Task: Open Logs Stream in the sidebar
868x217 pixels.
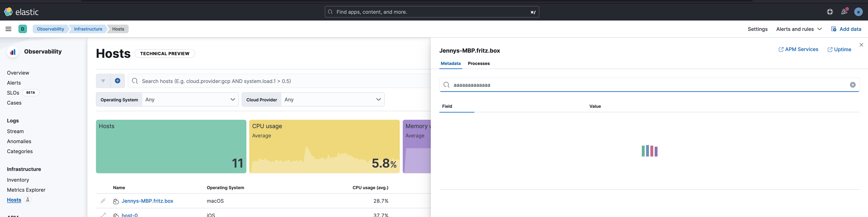Action: coord(15,131)
